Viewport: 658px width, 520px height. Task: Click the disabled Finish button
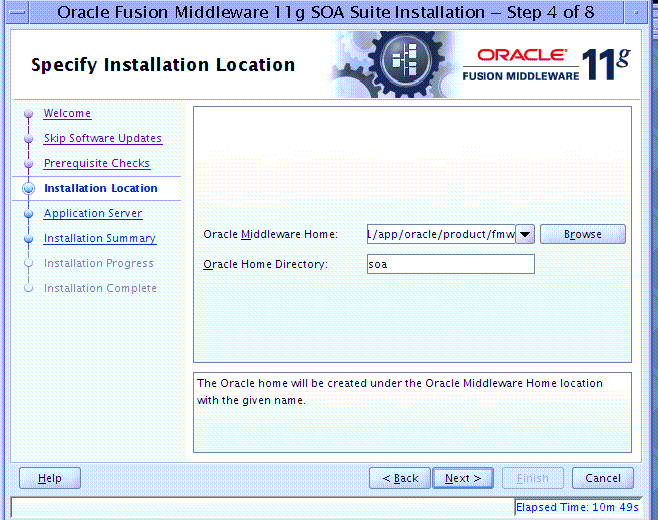click(533, 478)
